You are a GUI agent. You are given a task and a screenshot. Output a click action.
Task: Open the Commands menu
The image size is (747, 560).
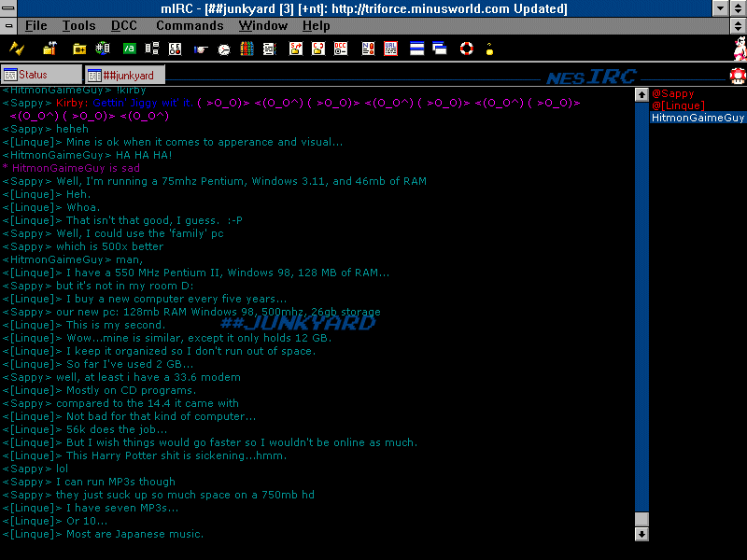coord(189,26)
